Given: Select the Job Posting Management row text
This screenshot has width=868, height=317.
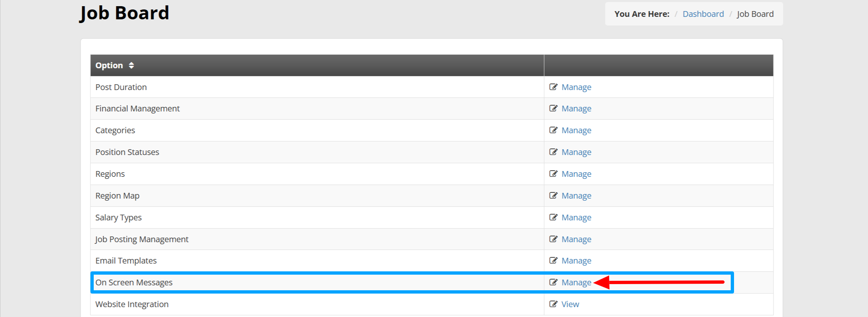Looking at the screenshot, I should click(x=142, y=239).
